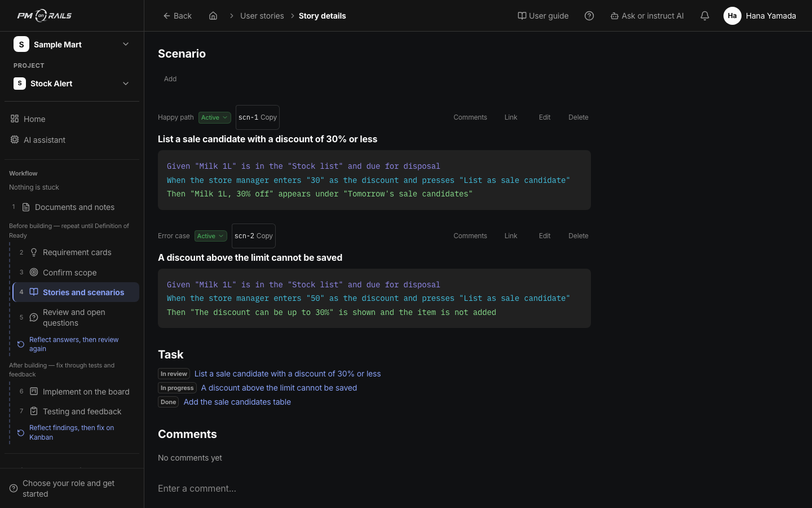Select Stories and scenarios step
Screen dimensions: 812x508
[76, 292]
